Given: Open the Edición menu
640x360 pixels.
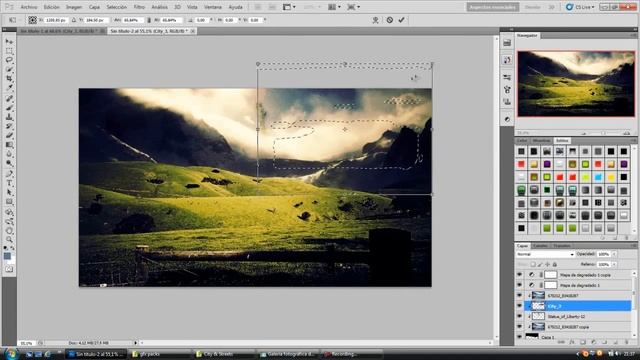Looking at the screenshot, I should tap(51, 7).
